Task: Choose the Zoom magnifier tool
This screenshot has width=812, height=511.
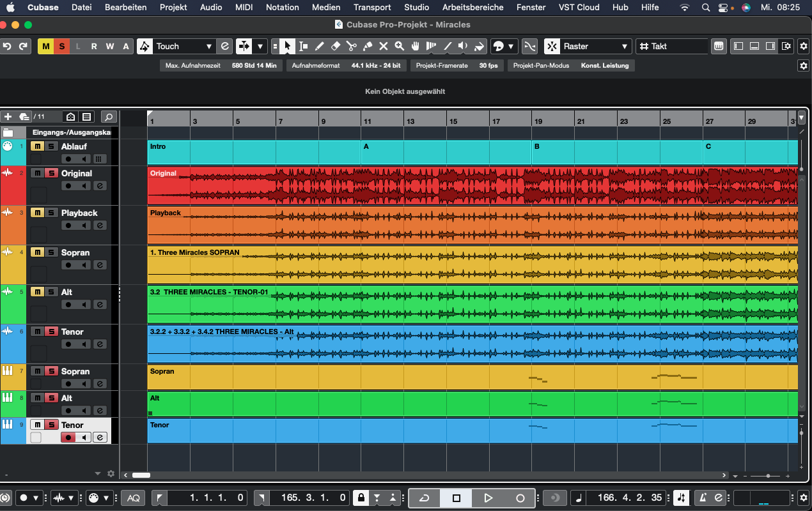Action: (x=400, y=46)
